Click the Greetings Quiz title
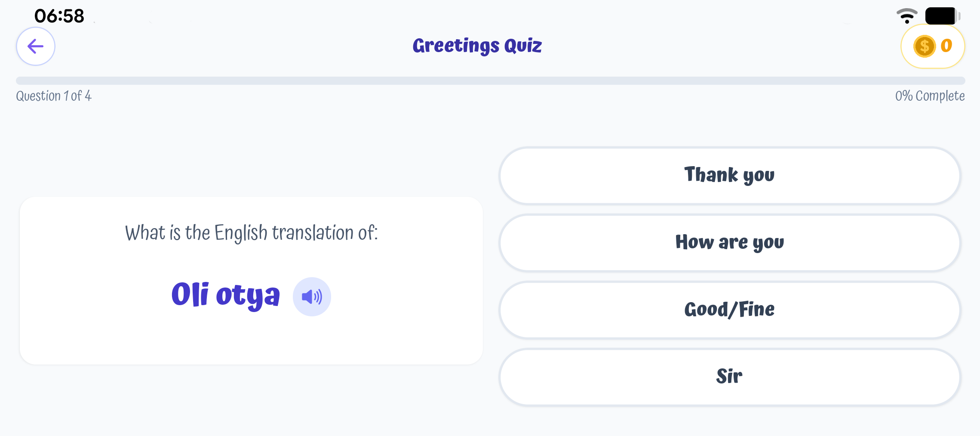The height and width of the screenshot is (436, 980). [x=477, y=45]
